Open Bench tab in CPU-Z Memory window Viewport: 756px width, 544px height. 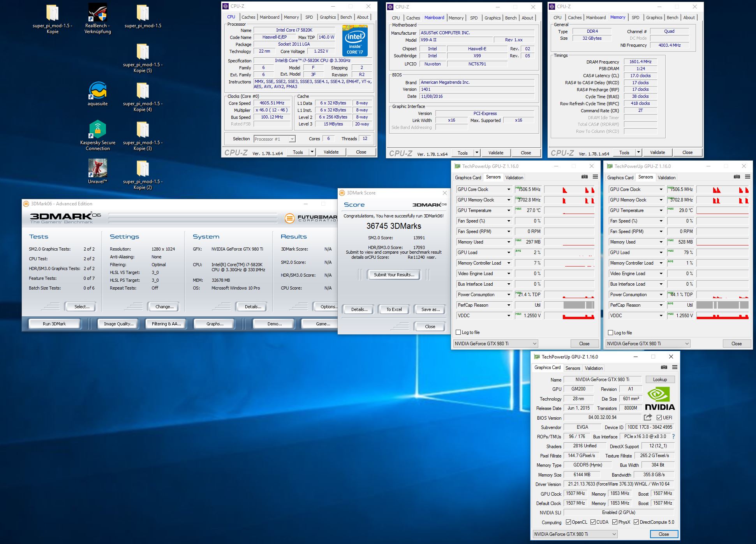[x=672, y=18]
